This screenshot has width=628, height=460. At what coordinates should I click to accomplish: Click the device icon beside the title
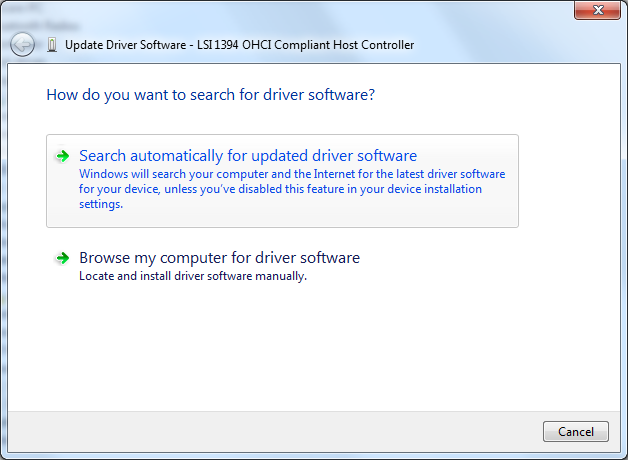coord(52,45)
